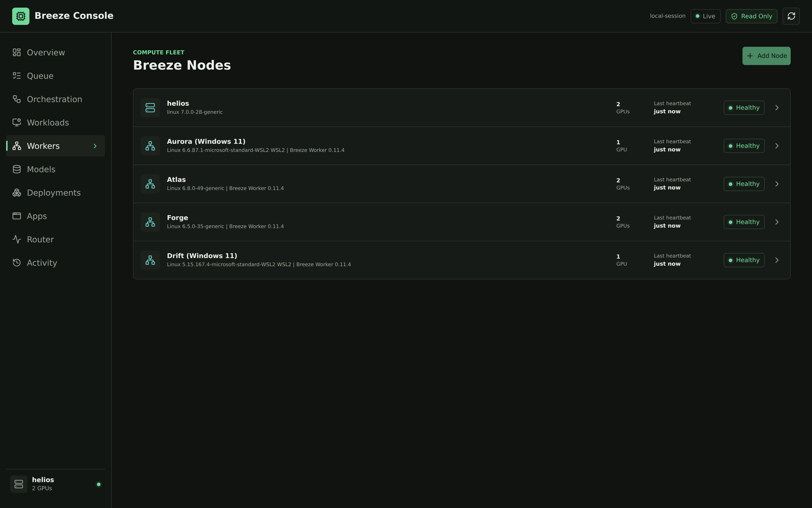This screenshot has width=812, height=508.
Task: Expand the Forge node row chevron
Action: click(x=777, y=222)
